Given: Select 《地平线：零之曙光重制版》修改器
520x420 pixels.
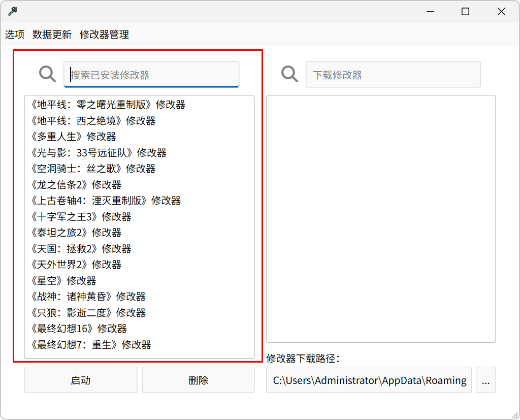Looking at the screenshot, I should point(139,105).
